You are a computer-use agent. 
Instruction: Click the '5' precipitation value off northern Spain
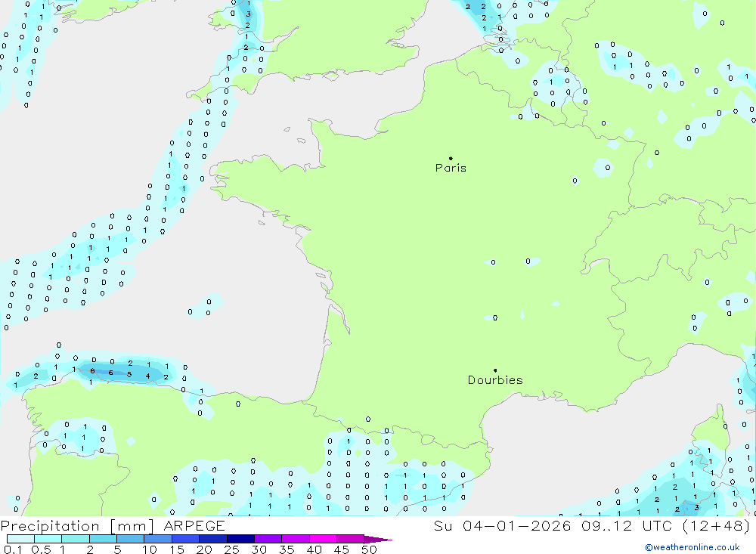[129, 374]
